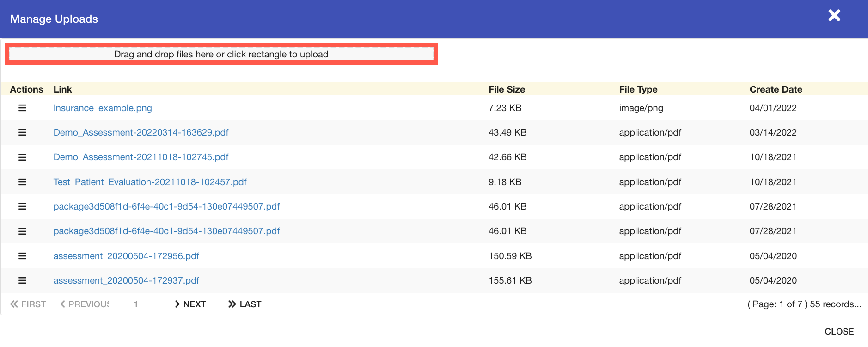Open actions menu for Demo_Assessment-20211018-102745.pdf

click(x=22, y=157)
